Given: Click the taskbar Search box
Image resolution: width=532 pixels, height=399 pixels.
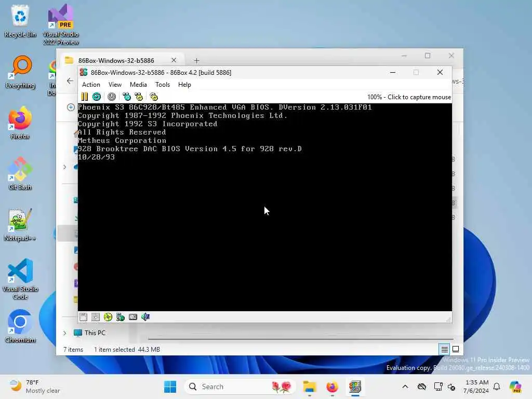Looking at the screenshot, I should pyautogui.click(x=240, y=387).
